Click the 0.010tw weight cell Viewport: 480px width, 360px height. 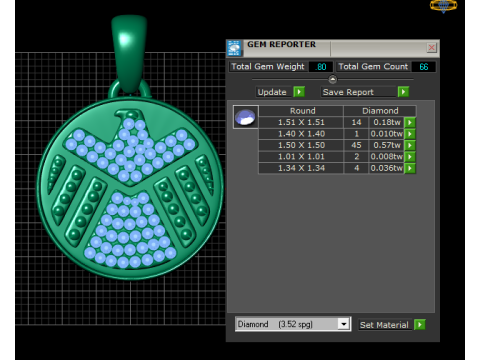click(x=387, y=134)
